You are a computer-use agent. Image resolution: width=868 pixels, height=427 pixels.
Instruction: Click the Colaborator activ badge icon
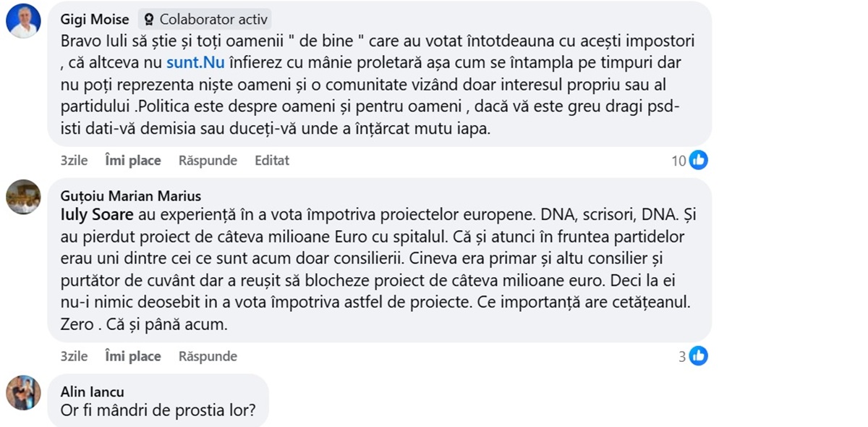coord(149,20)
